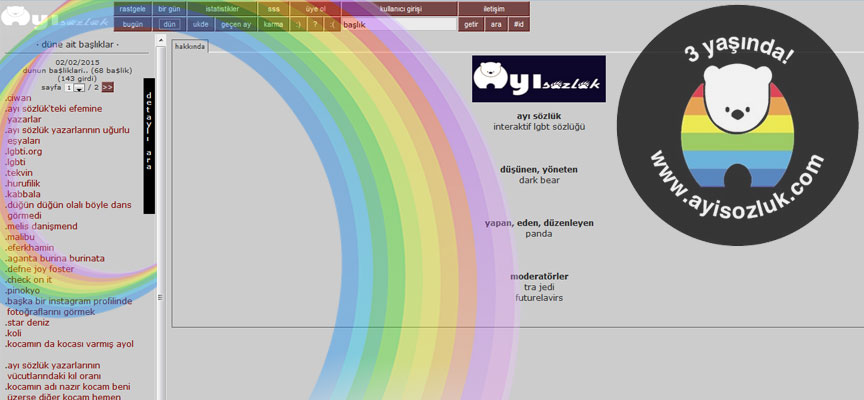This screenshot has width=864, height=400.
Task: Open the vertical detaylı ara panel
Action: click(x=149, y=146)
